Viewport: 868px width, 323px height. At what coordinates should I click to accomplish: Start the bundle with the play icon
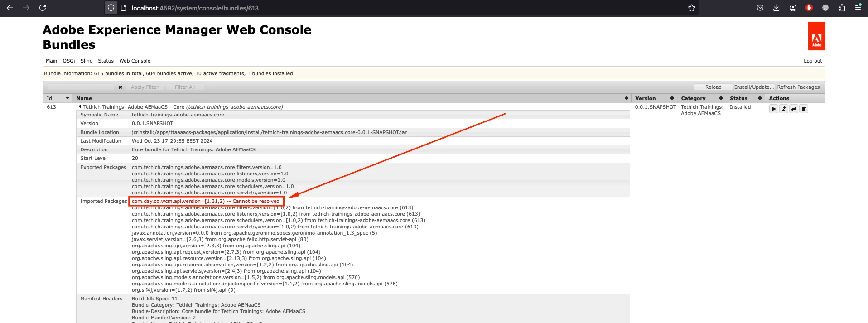coord(774,109)
